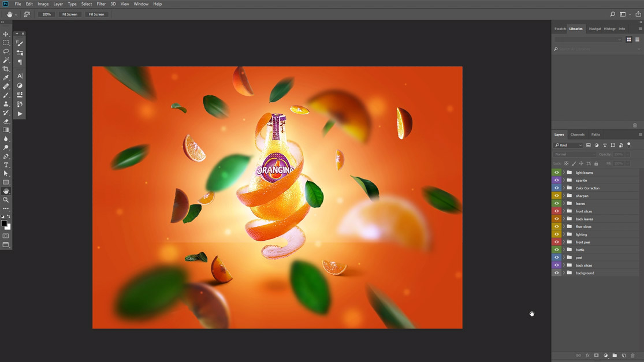The width and height of the screenshot is (644, 362).
Task: Expand the light beams group
Action: click(x=564, y=173)
